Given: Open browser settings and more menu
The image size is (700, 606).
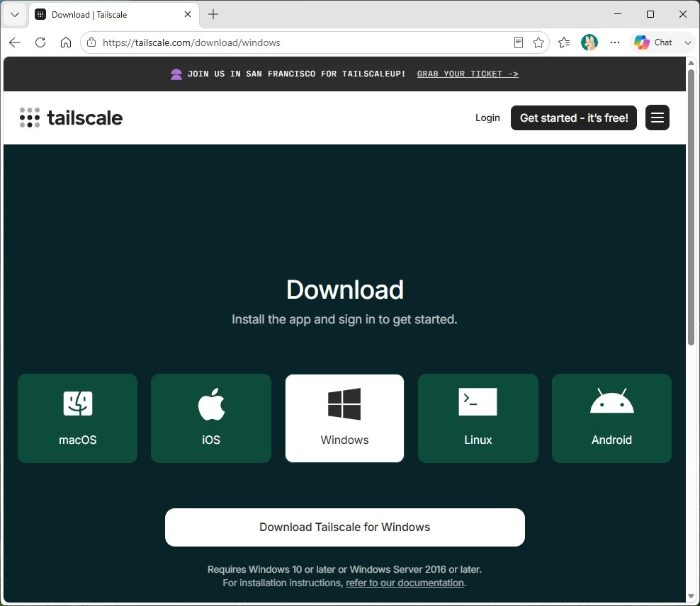Looking at the screenshot, I should coord(615,42).
